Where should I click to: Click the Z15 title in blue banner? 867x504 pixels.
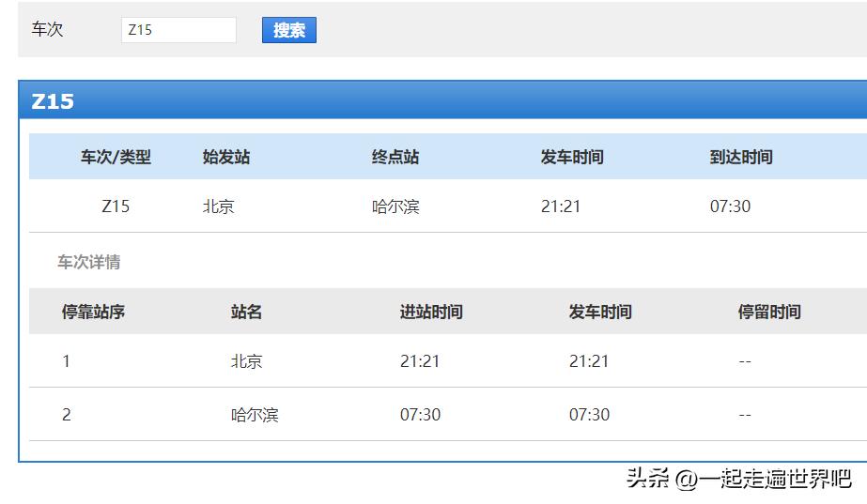click(53, 101)
